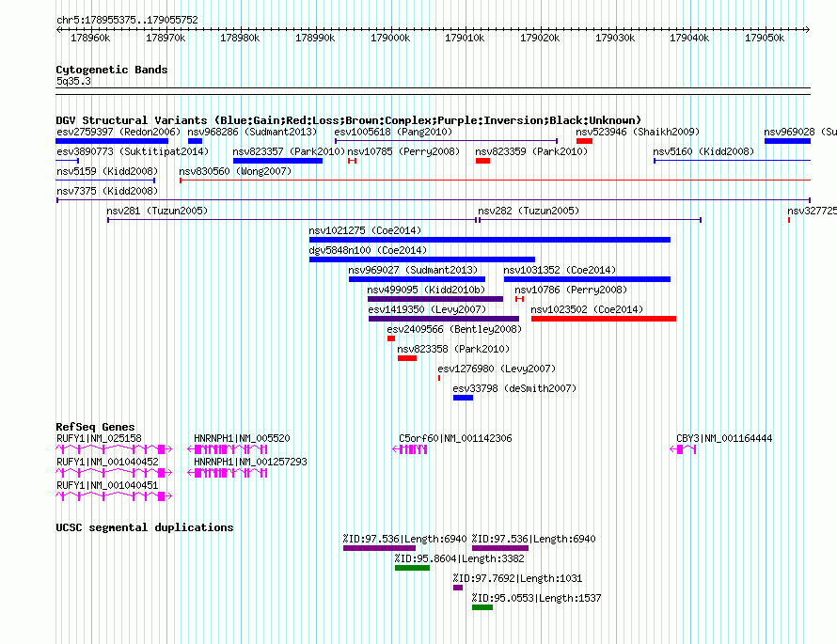
Task: Click the nsv5160 (Kidd2008) label
Action: point(703,151)
